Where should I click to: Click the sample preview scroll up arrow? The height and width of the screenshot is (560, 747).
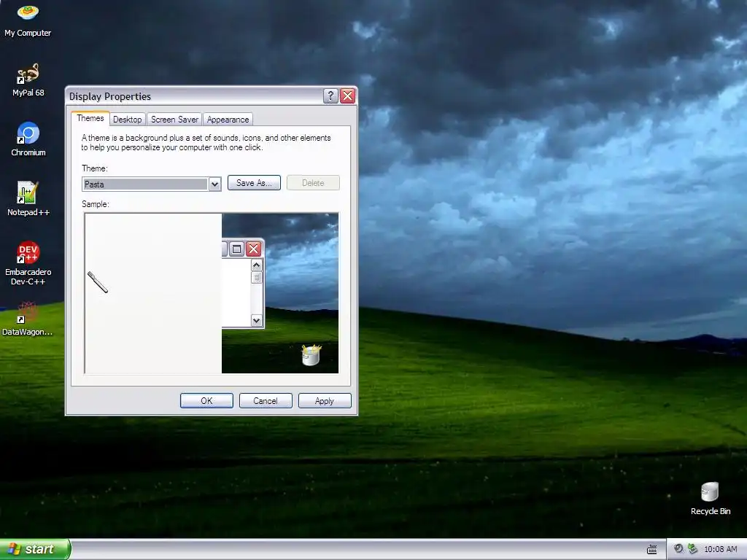pos(256,265)
